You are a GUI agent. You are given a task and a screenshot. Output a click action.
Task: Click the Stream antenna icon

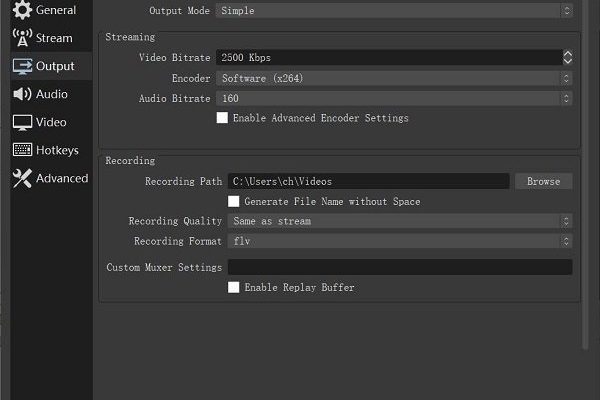click(x=21, y=38)
